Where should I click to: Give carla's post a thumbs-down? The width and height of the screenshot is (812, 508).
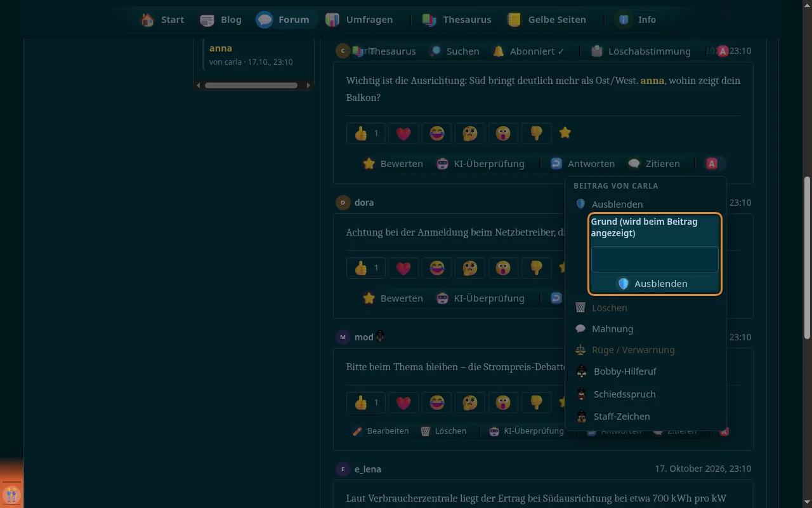click(x=537, y=133)
